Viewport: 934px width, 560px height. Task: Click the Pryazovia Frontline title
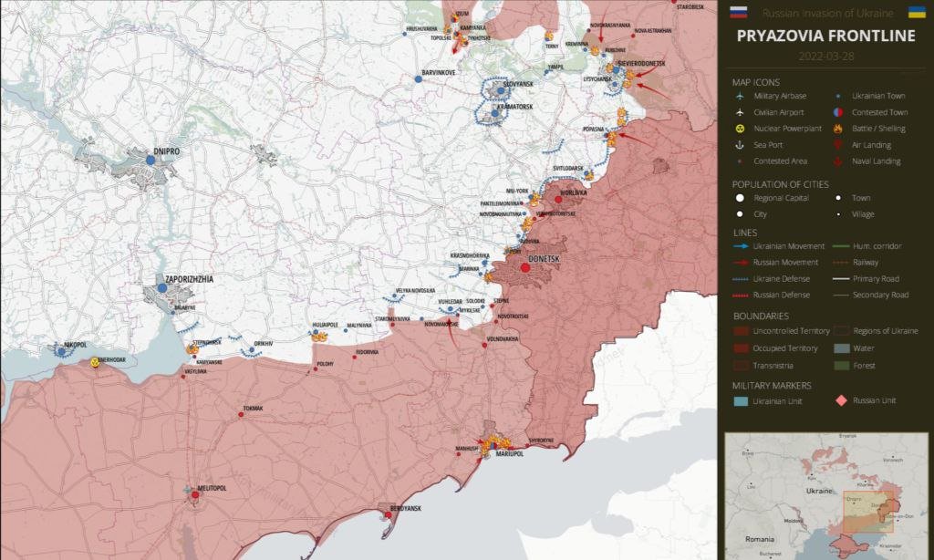pyautogui.click(x=826, y=36)
